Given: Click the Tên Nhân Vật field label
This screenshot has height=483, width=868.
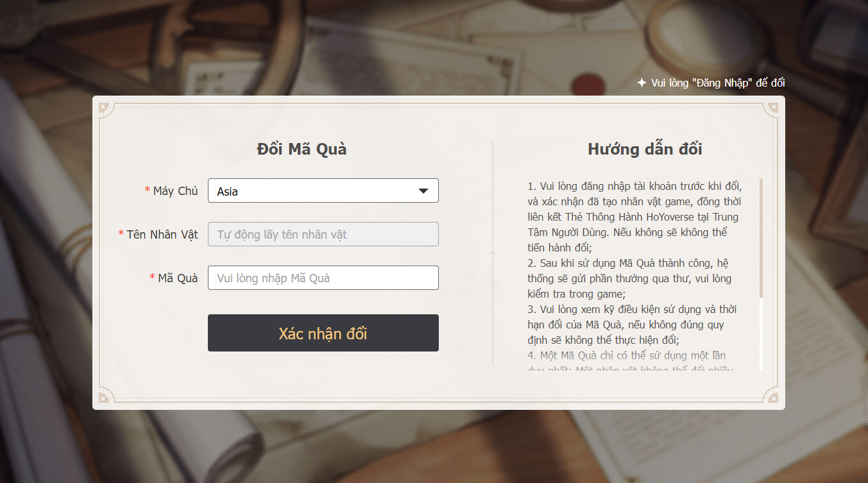Looking at the screenshot, I should (x=162, y=234).
